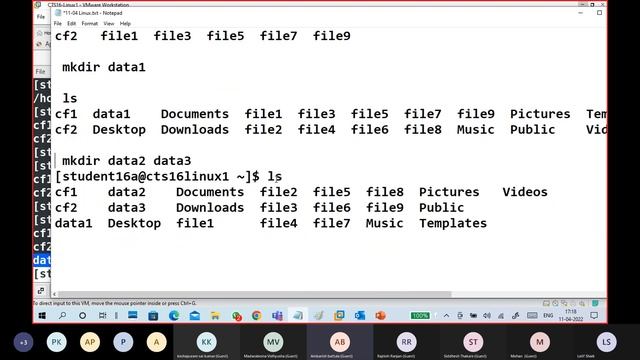Select participant tile LS
Screen dimensions: 640x360
pyautogui.click(x=606, y=342)
